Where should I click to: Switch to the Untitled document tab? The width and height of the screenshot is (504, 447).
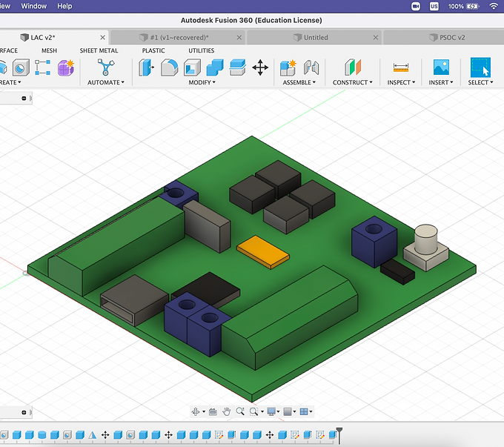(314, 37)
